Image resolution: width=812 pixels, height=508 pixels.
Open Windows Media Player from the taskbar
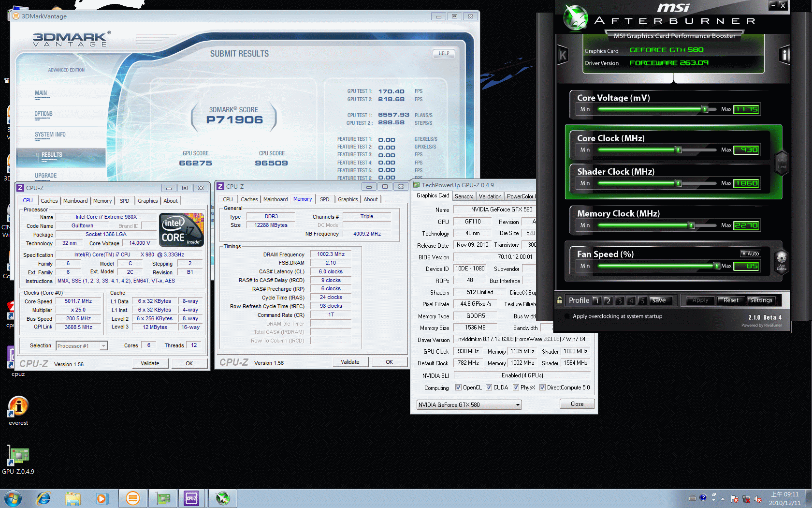(101, 498)
